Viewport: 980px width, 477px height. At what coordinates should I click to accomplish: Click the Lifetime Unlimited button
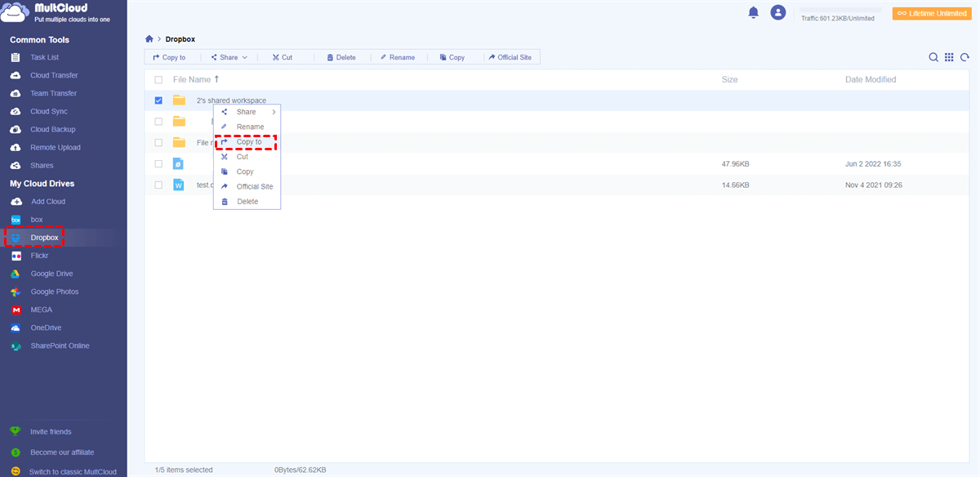(932, 14)
